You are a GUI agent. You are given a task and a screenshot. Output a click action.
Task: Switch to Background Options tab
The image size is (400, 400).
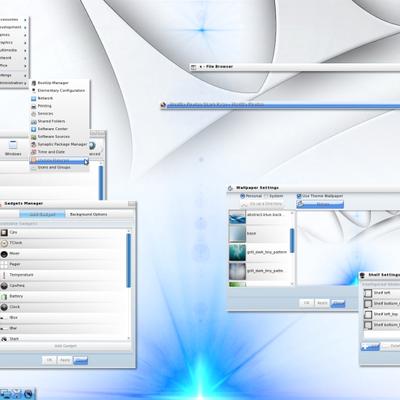pyautogui.click(x=89, y=214)
